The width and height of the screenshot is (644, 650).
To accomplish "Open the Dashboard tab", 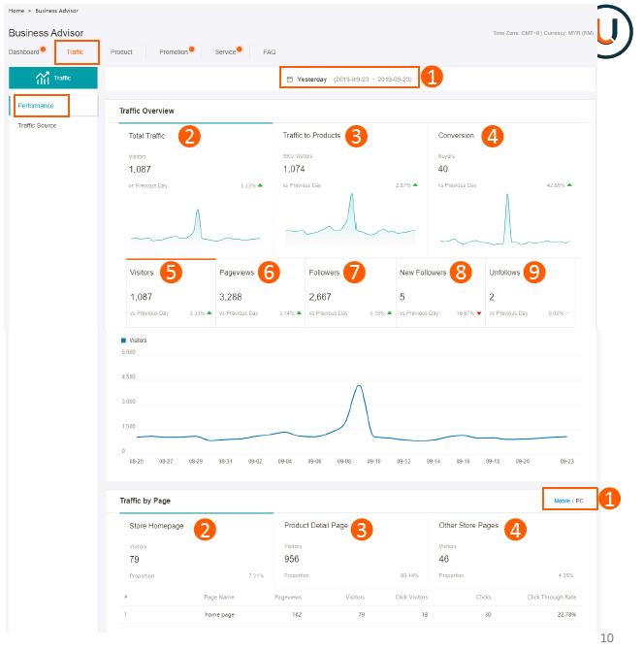I will [x=23, y=51].
